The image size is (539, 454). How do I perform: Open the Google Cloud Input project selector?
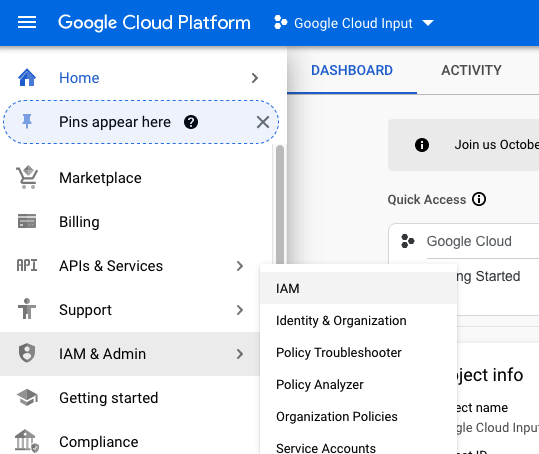pyautogui.click(x=354, y=23)
